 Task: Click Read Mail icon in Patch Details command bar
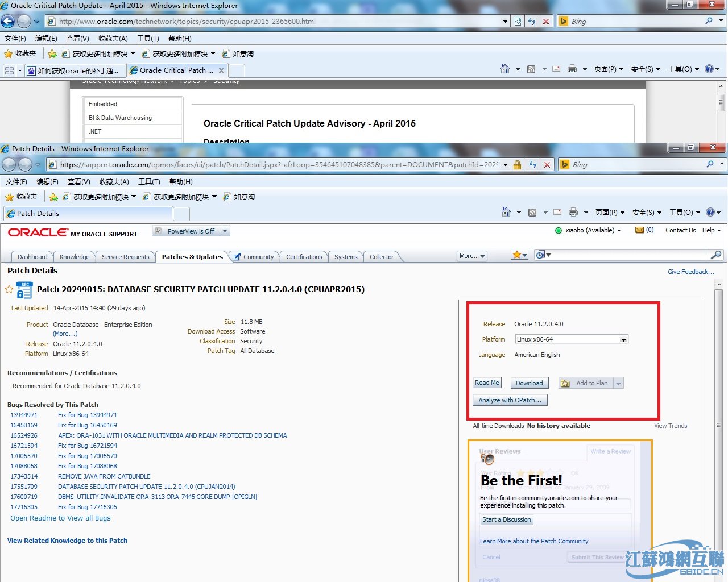point(557,212)
